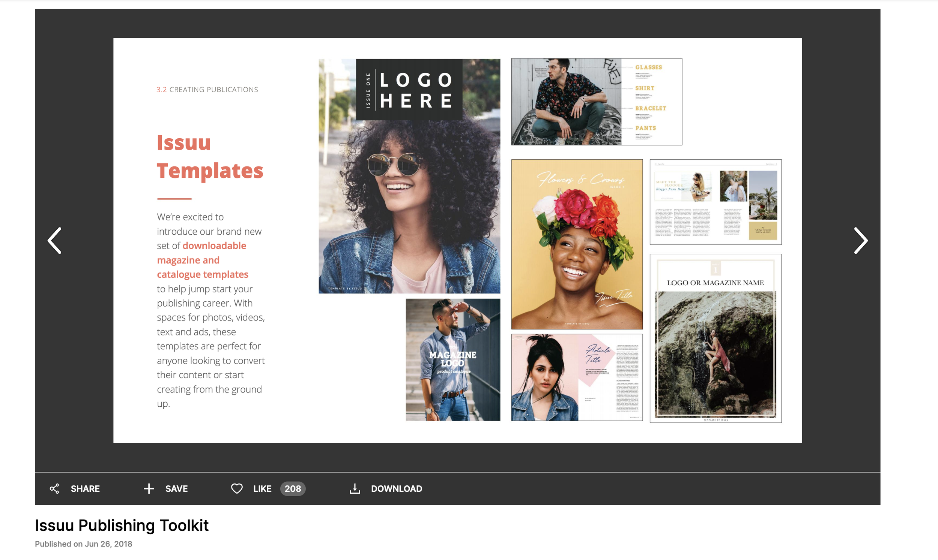Click the Logo or Magazine Name cover
Image resolution: width=938 pixels, height=560 pixels.
tap(715, 338)
